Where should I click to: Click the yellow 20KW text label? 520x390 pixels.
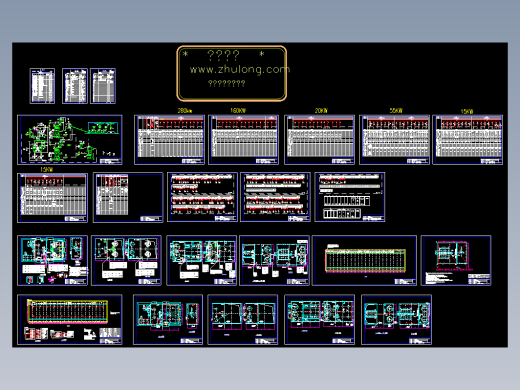point(321,110)
